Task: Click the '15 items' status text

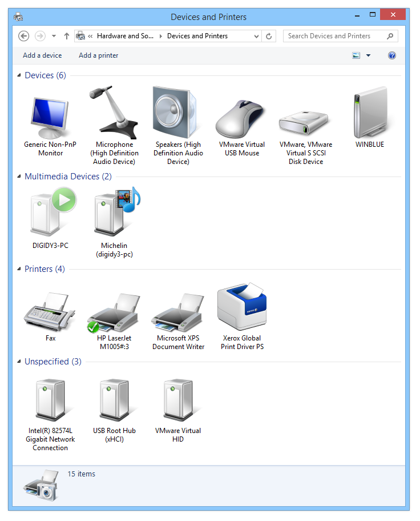Action: pos(82,474)
